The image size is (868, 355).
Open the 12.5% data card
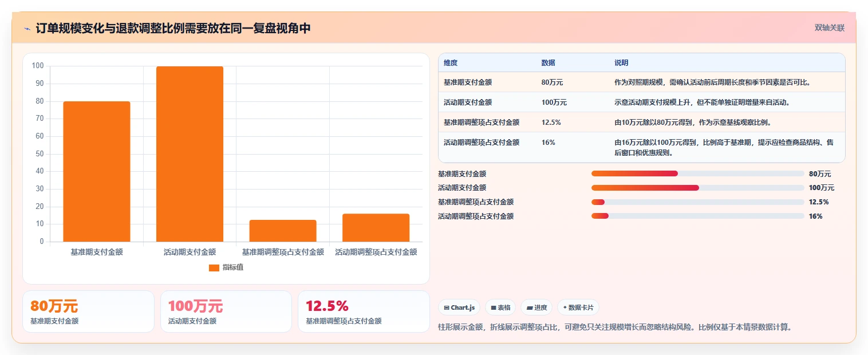(x=364, y=311)
